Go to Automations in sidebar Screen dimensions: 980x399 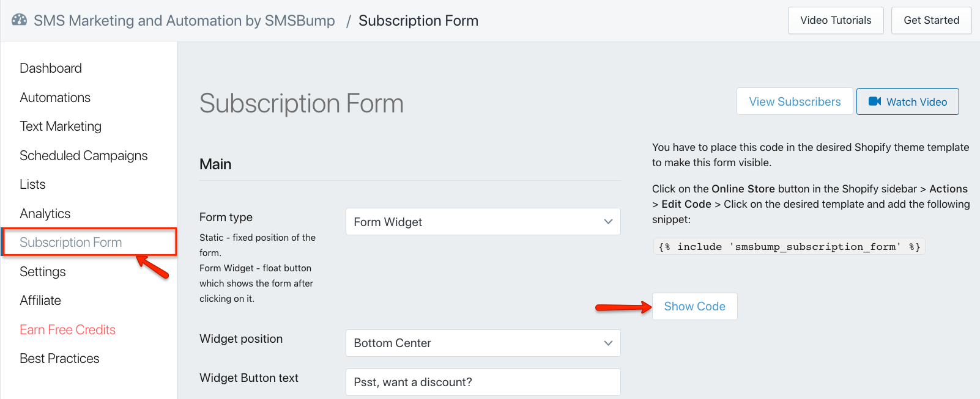pyautogui.click(x=55, y=97)
